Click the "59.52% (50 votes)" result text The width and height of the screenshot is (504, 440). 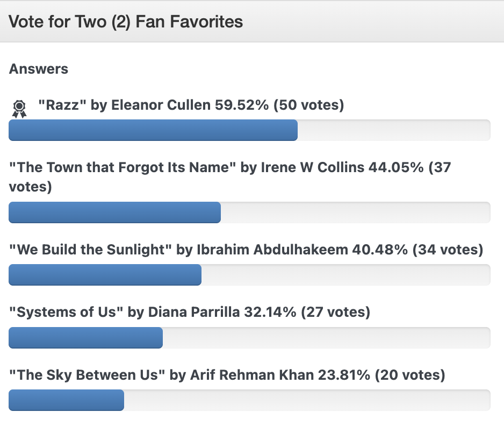279,105
